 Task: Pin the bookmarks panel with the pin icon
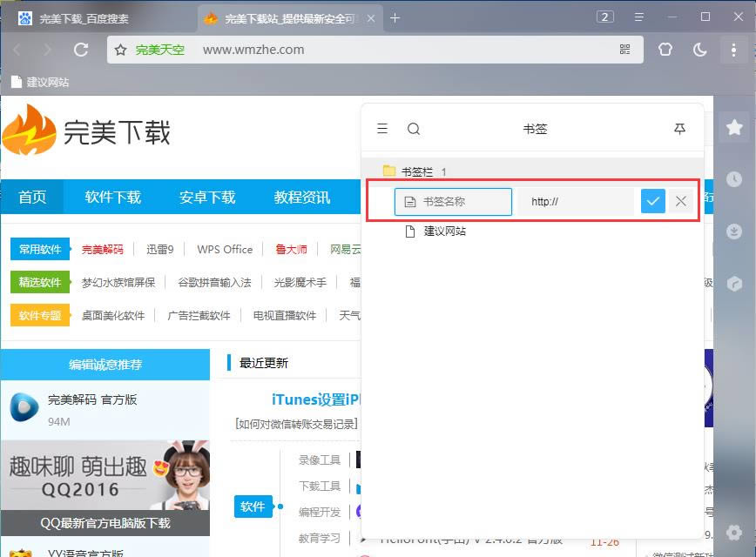[x=680, y=129]
